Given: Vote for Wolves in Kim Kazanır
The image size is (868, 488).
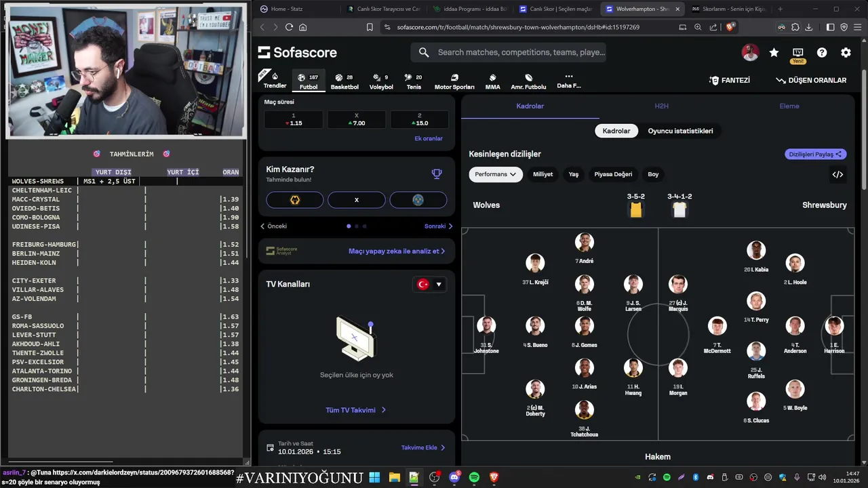Looking at the screenshot, I should coord(294,200).
